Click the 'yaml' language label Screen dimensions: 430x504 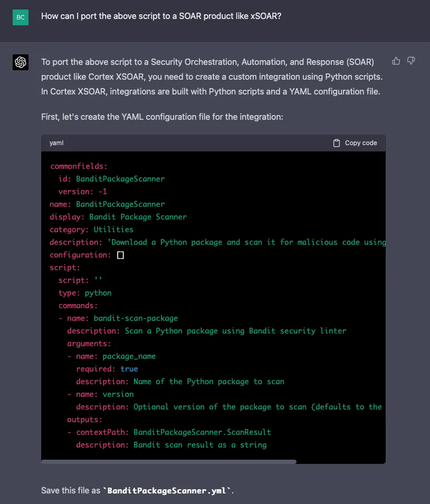(x=56, y=143)
